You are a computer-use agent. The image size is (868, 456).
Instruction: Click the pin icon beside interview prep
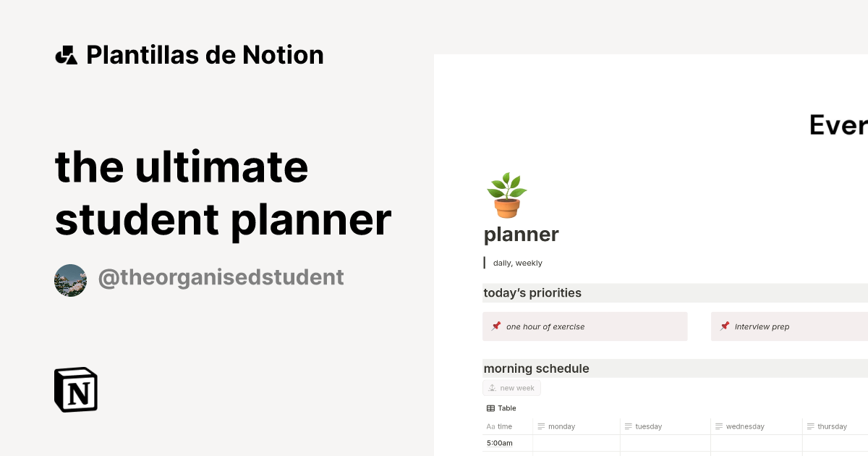click(x=724, y=326)
